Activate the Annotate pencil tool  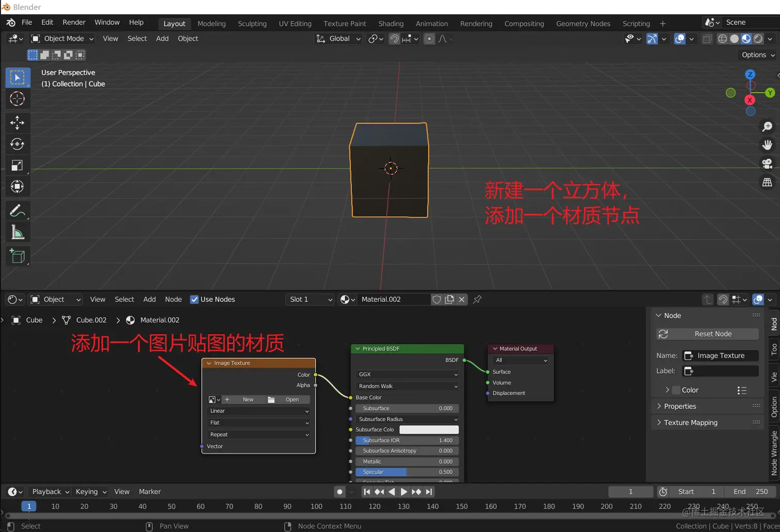click(x=17, y=211)
